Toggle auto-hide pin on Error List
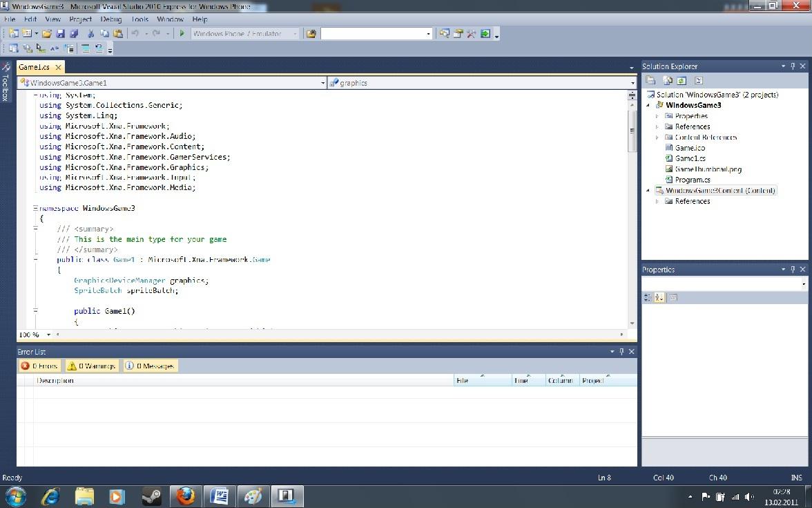812x508 pixels. pos(621,351)
